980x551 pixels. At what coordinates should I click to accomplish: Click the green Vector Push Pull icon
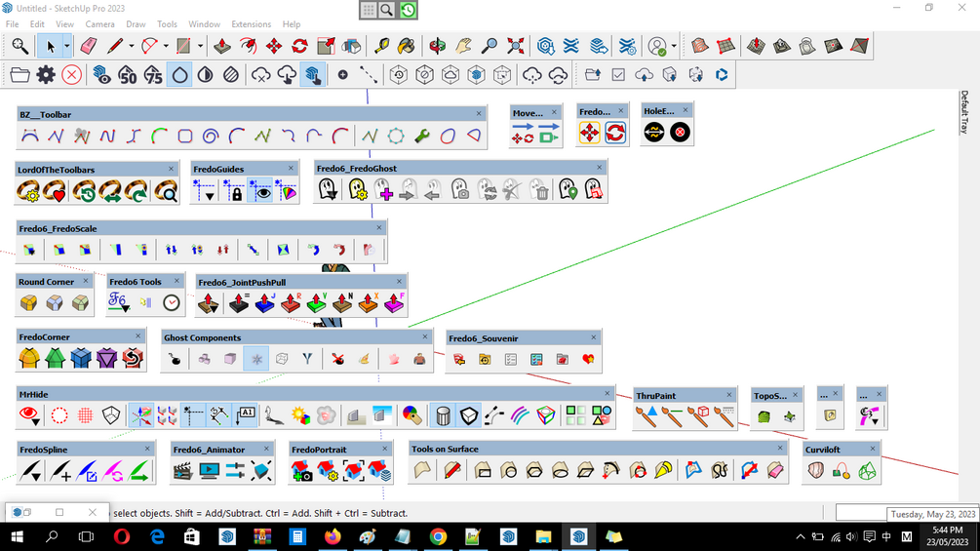coord(316,303)
